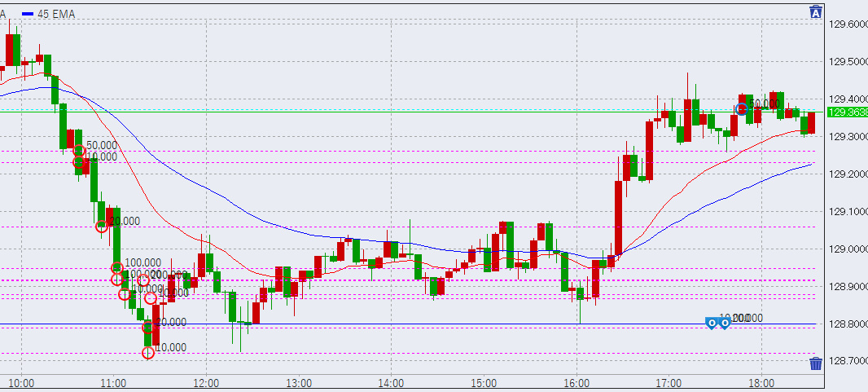Screen dimensions: 868x392
Task: Click the tall red candle after 16:00
Action: [618, 217]
